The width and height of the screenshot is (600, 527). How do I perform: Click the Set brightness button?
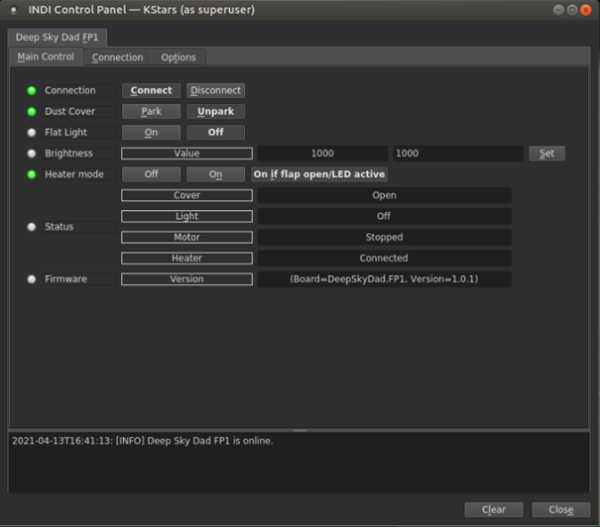tap(546, 154)
